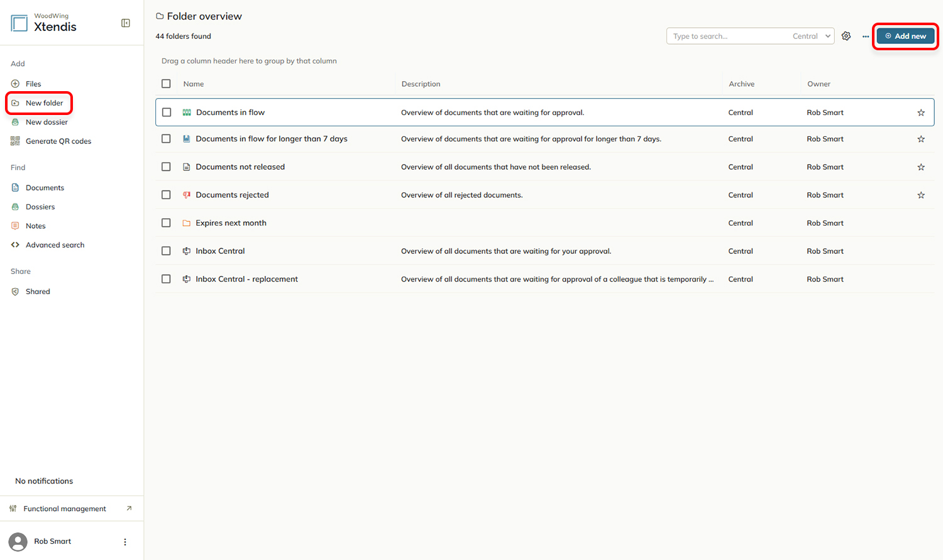Check the Documents rejected checkbox
The width and height of the screenshot is (943, 560).
coord(166,195)
